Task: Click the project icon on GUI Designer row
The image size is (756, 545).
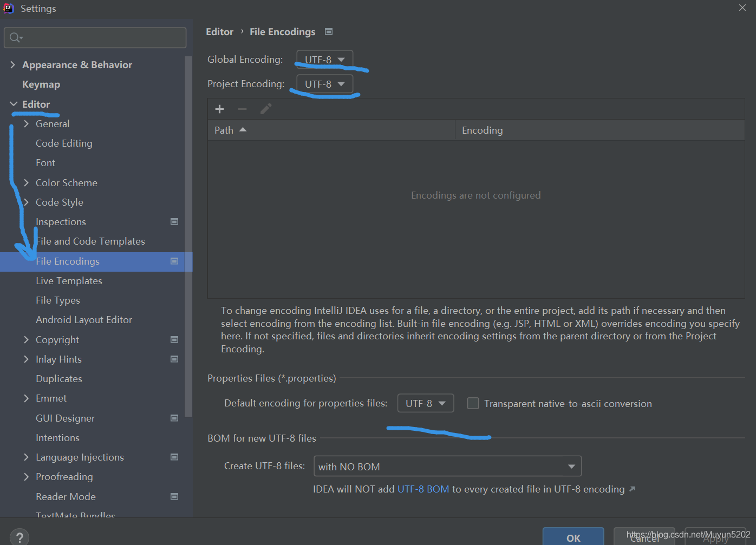Action: click(x=174, y=418)
